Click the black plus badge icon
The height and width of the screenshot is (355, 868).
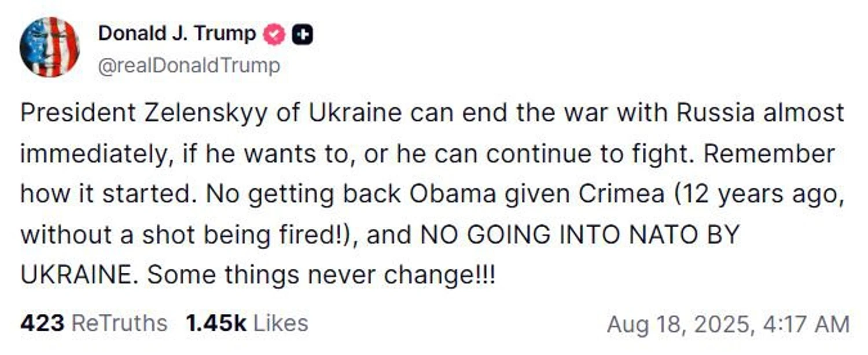302,35
